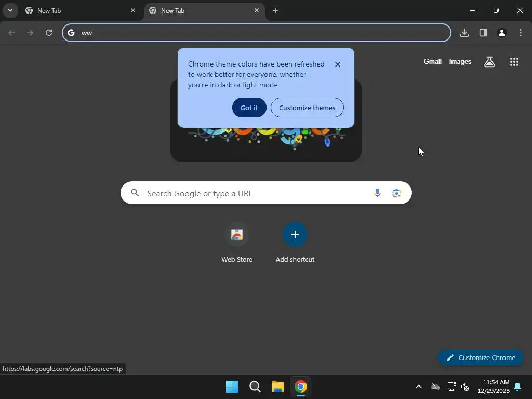Viewport: 532px width, 399px height.
Task: Click the magnifier icon in the search box
Action: pos(135,193)
